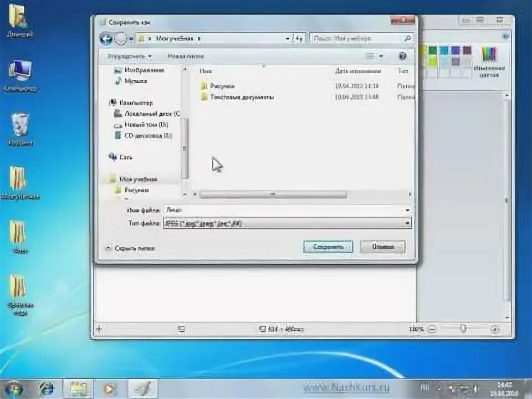Viewport: 532px width, 399px height.
Task: Click the help question mark icon
Action: (402, 57)
